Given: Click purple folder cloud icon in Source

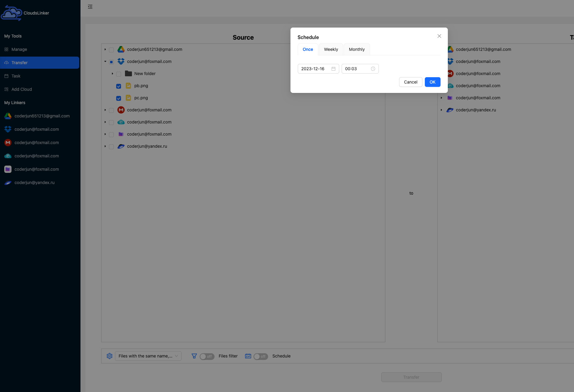Looking at the screenshot, I should (121, 134).
